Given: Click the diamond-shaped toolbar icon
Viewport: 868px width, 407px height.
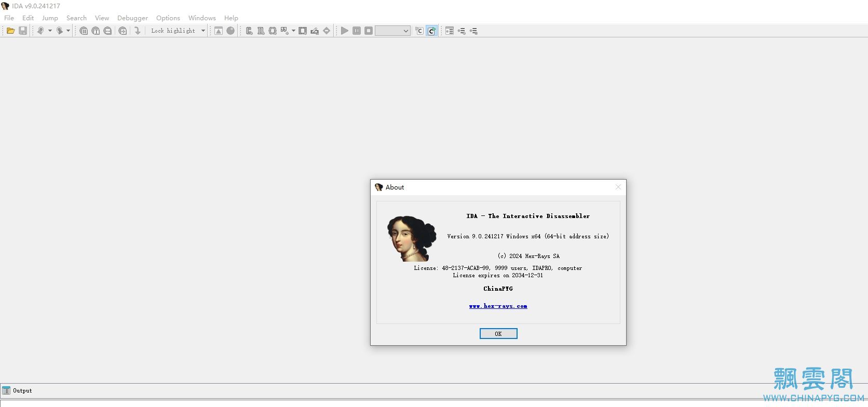Looking at the screenshot, I should point(327,31).
